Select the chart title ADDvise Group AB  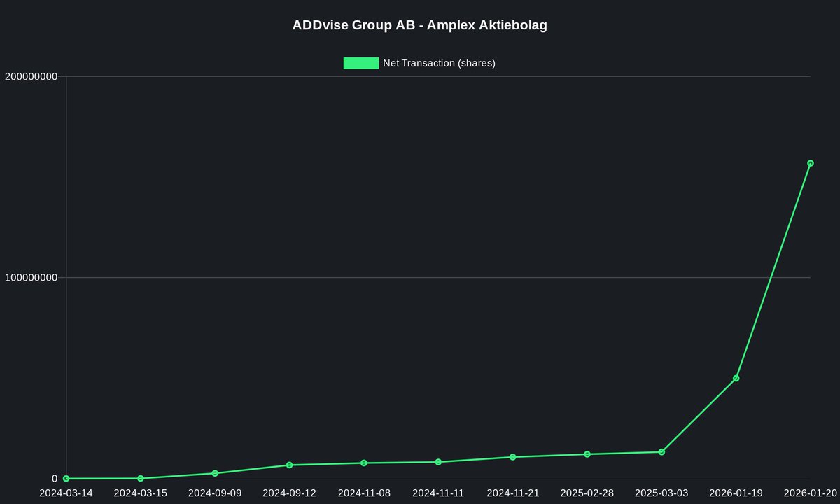(420, 24)
